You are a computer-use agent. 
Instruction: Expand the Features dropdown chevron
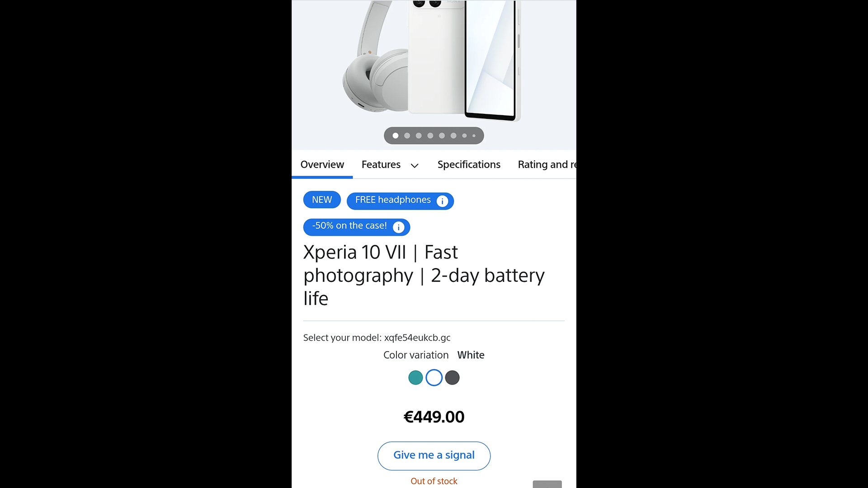[415, 165]
